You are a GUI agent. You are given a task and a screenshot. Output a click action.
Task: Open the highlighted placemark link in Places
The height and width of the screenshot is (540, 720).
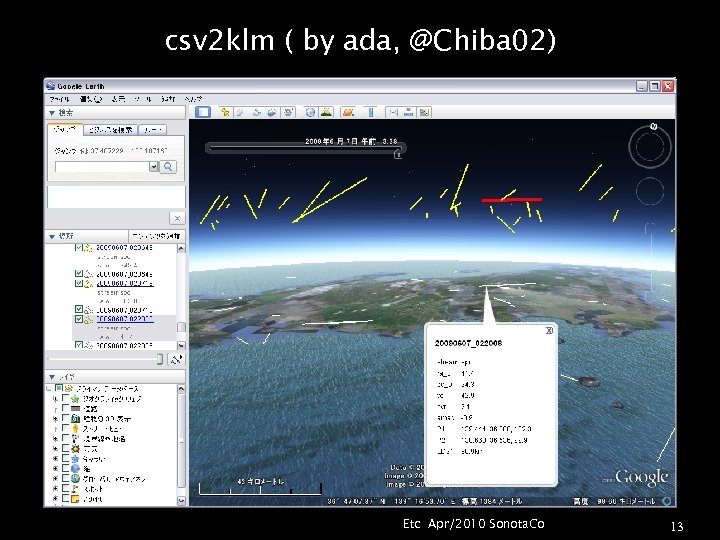coord(125,319)
